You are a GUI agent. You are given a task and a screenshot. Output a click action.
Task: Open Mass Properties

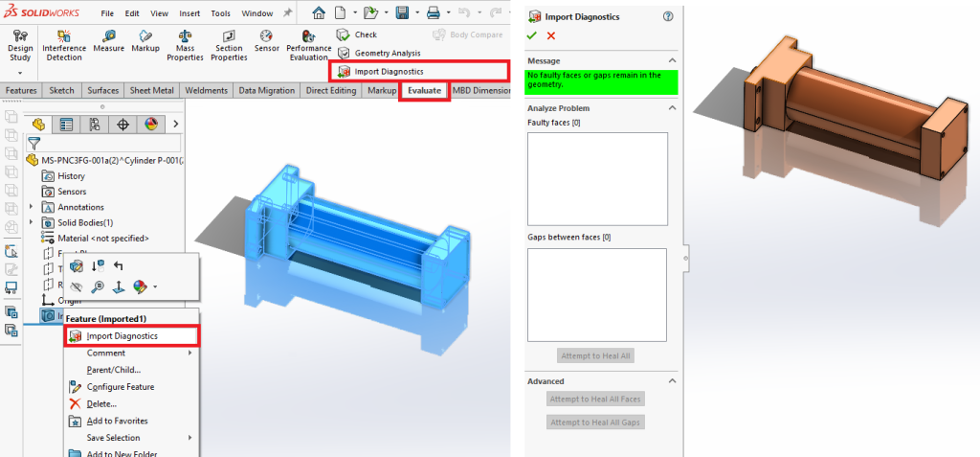pos(185,44)
